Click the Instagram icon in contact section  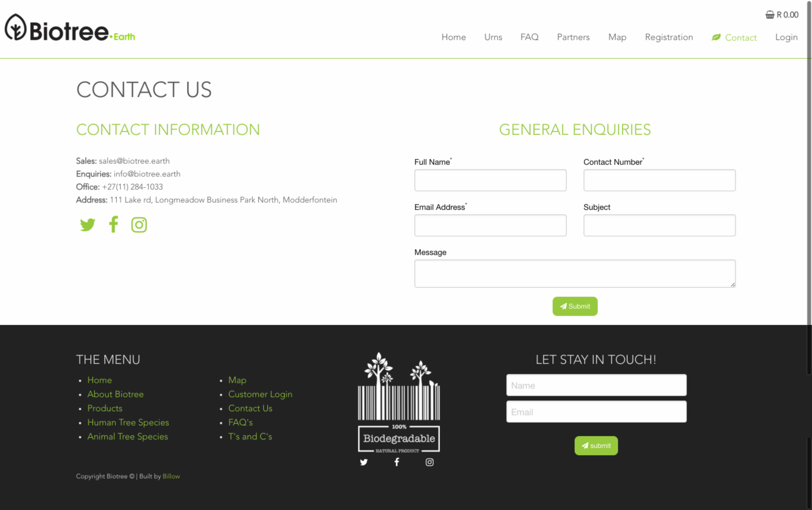(139, 225)
